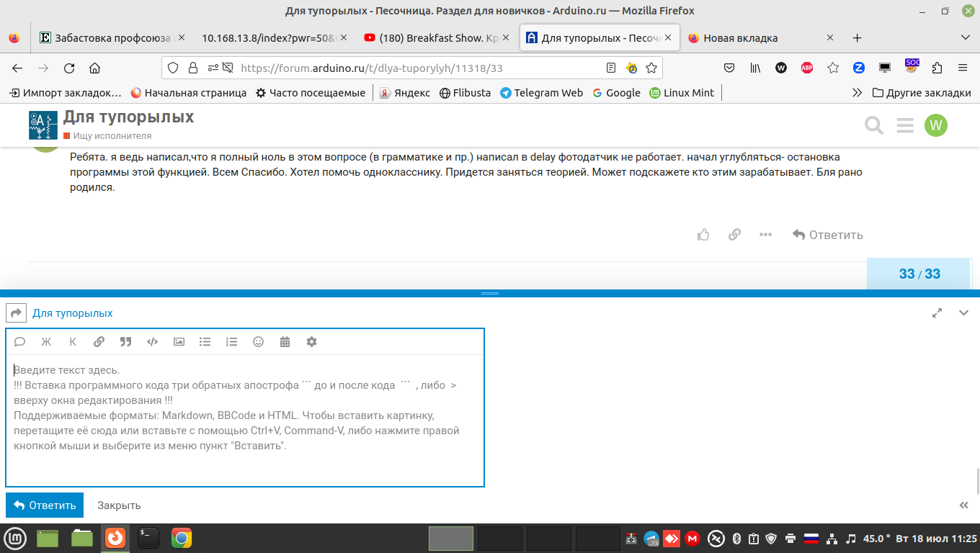This screenshot has width=980, height=553.
Task: Open a new browser tab
Action: pos(857,38)
